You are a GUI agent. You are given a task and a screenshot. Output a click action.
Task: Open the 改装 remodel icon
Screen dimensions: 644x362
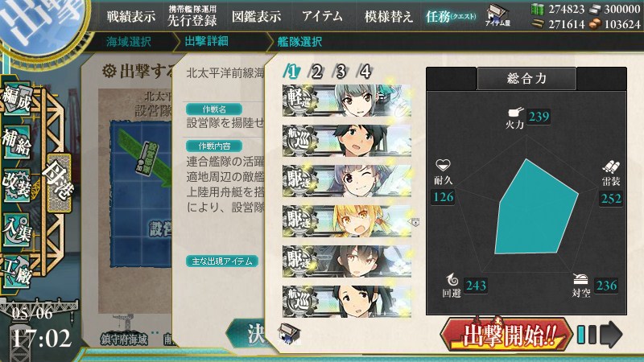coord(17,186)
